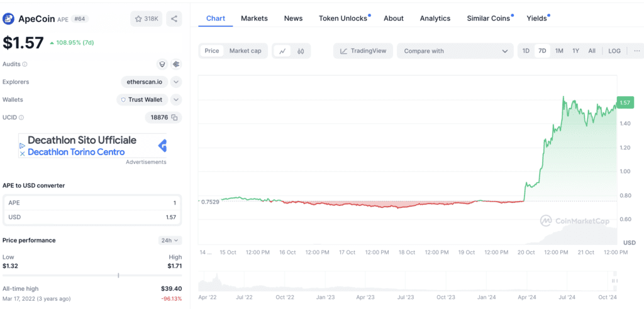The height and width of the screenshot is (309, 644).
Task: Open the Decathlon Torino Centro ad link
Action: click(x=76, y=152)
